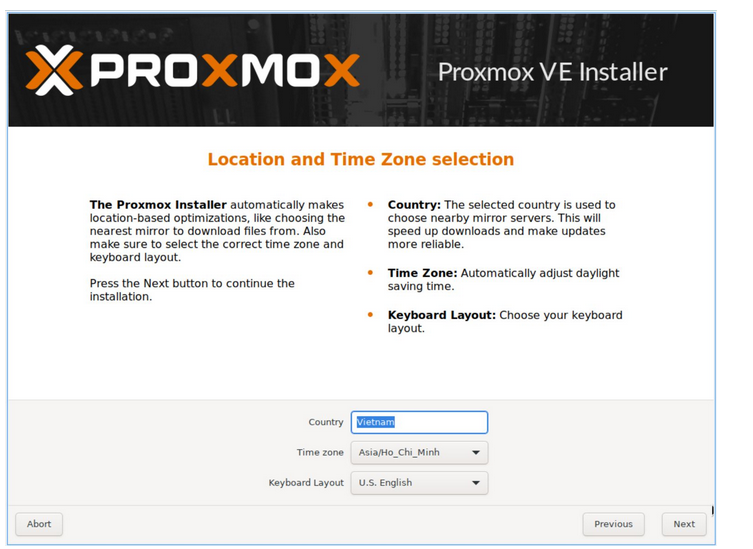This screenshot has width=753, height=549.
Task: Open the U.S. English keyboard layout selector
Action: 419,483
